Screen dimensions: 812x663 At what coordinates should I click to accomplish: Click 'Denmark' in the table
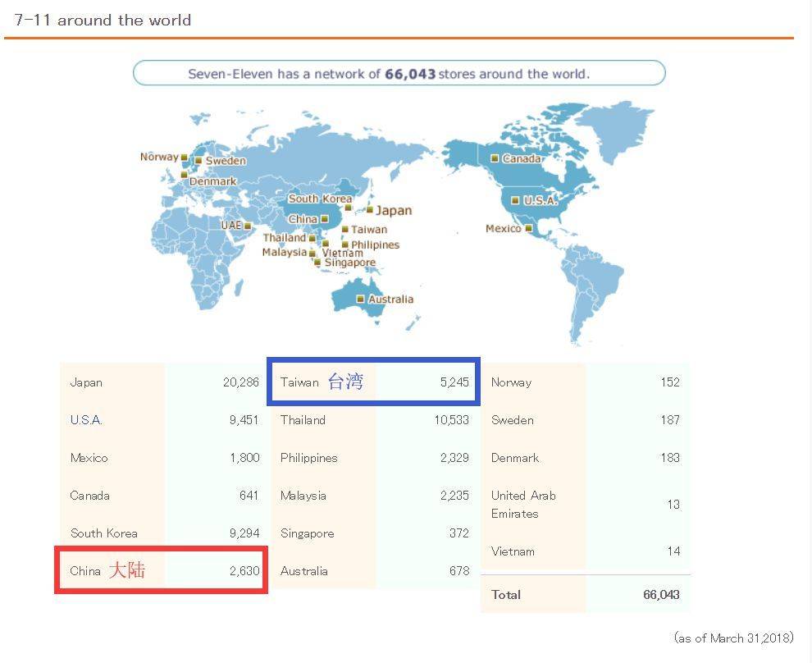tap(515, 457)
